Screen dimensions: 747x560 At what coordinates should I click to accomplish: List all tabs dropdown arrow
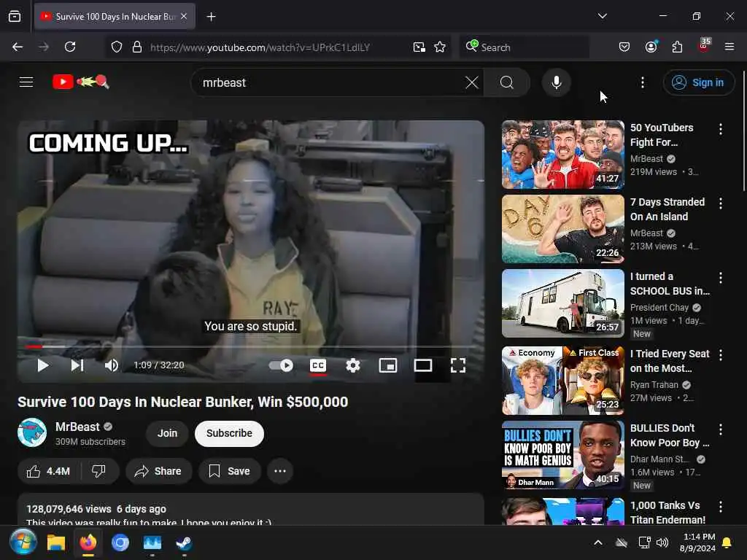click(602, 16)
